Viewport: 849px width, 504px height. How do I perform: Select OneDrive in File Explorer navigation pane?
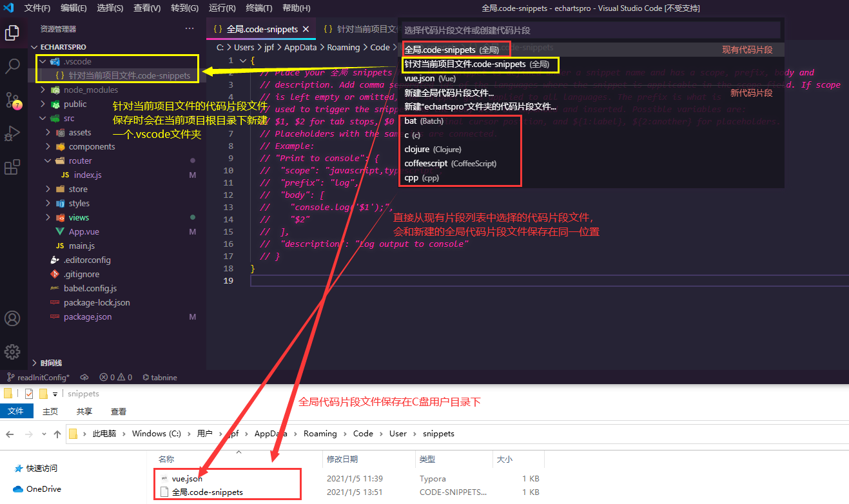pyautogui.click(x=37, y=489)
